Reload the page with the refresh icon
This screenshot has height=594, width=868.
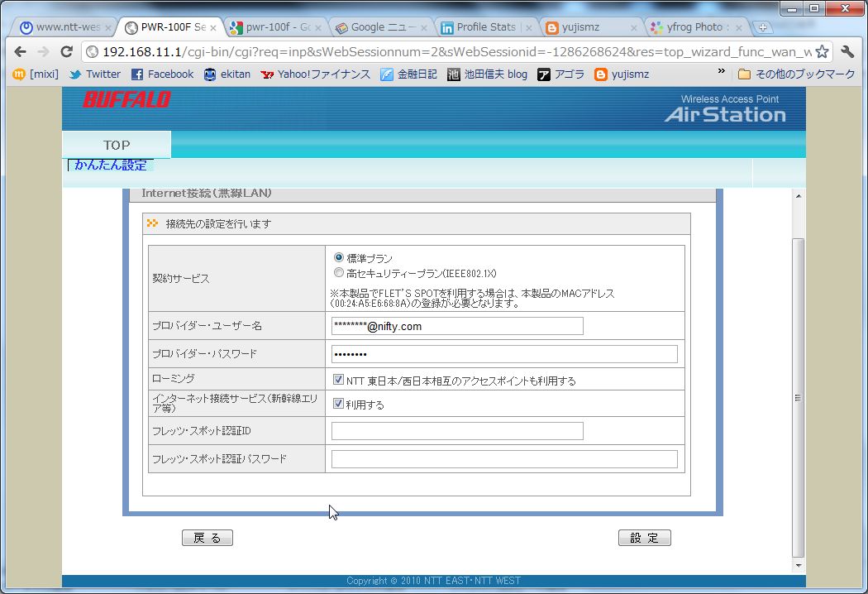point(66,51)
